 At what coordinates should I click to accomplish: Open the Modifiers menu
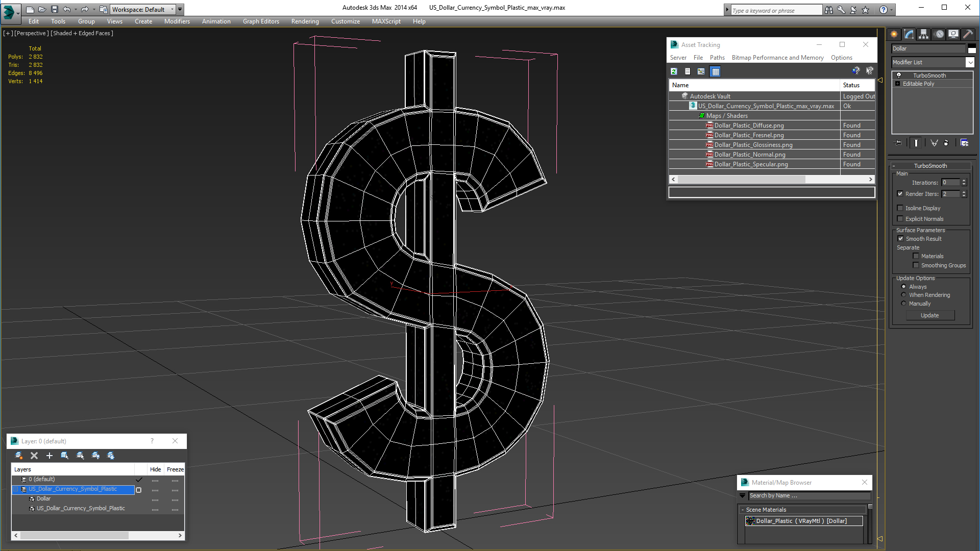point(177,21)
